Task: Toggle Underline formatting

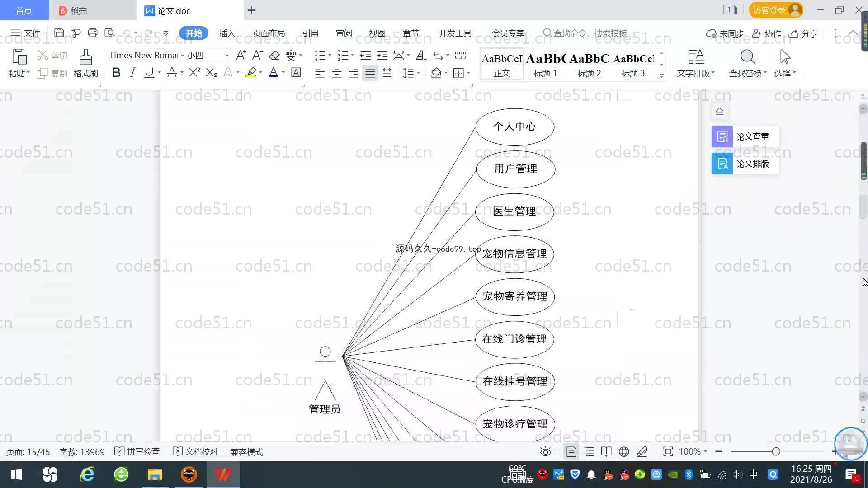Action: click(x=149, y=72)
